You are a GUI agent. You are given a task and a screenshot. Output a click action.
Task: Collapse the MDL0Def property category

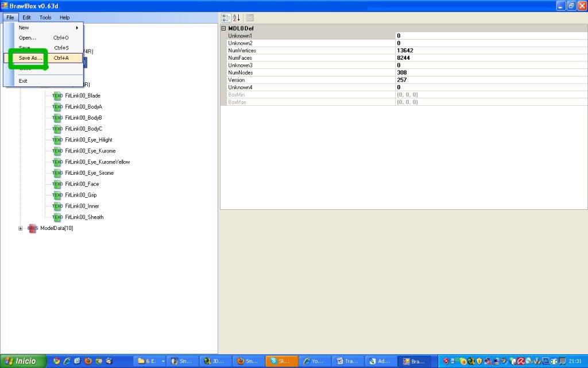[x=224, y=28]
